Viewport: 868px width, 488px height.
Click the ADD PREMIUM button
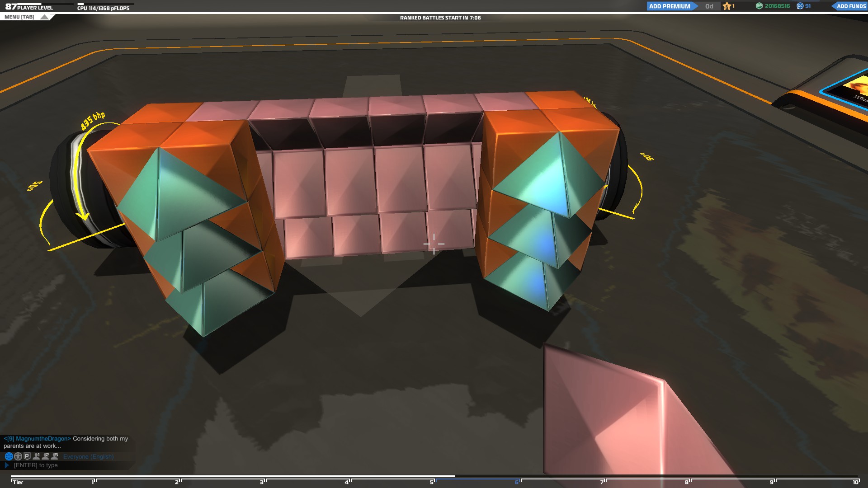coord(670,6)
